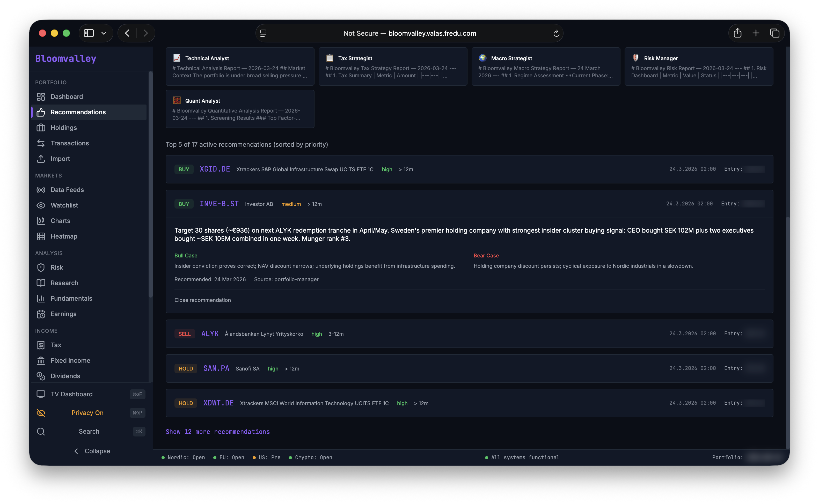Open the sidebar dropdown chevron in Safari
Image resolution: width=819 pixels, height=504 pixels.
[104, 33]
